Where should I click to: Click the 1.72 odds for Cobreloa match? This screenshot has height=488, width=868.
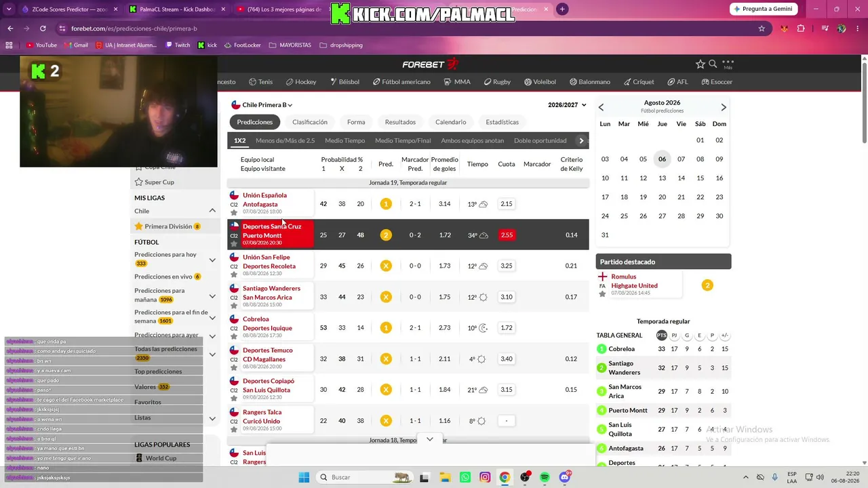coord(506,328)
